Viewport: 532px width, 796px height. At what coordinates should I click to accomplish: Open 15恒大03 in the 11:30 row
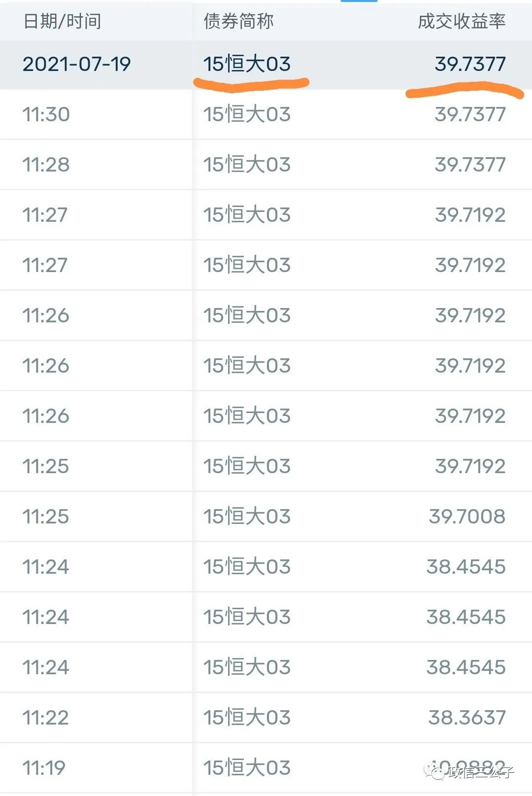pos(247,114)
